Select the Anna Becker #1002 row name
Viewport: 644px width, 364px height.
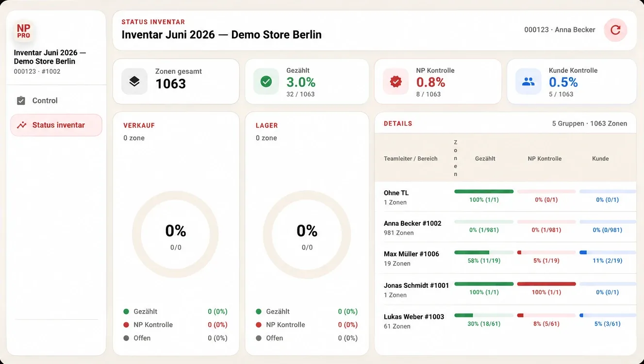tap(413, 223)
